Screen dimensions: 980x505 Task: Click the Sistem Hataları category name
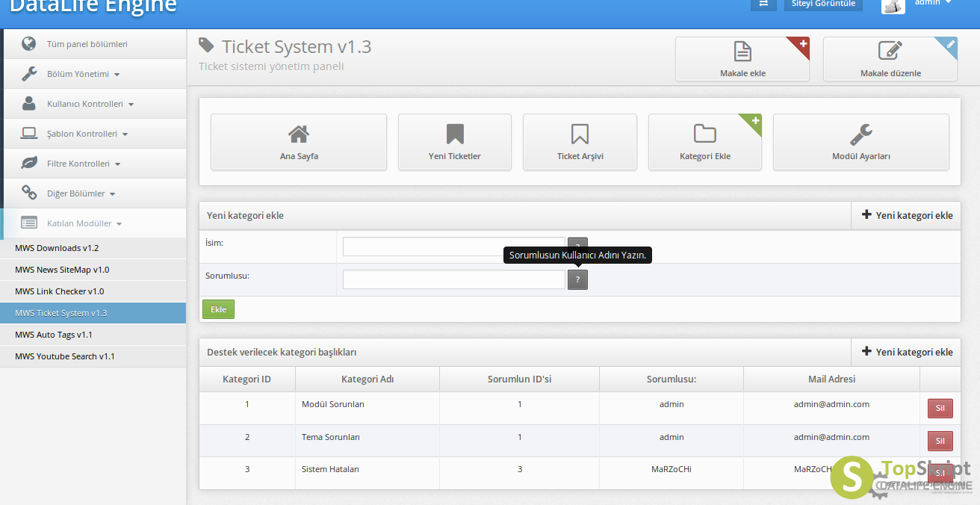click(x=330, y=469)
